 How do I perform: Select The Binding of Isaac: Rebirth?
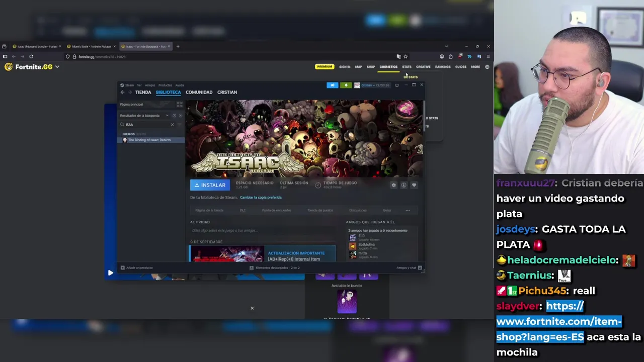point(151,140)
